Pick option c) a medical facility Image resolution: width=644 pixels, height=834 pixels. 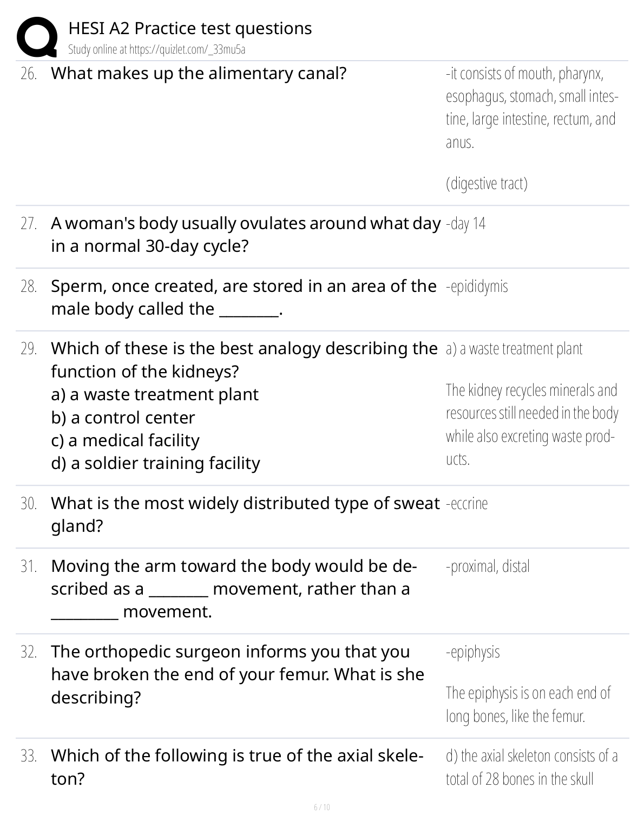125,440
